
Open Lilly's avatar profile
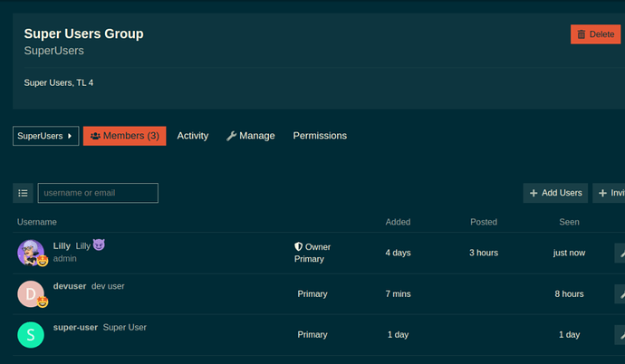[x=31, y=253]
